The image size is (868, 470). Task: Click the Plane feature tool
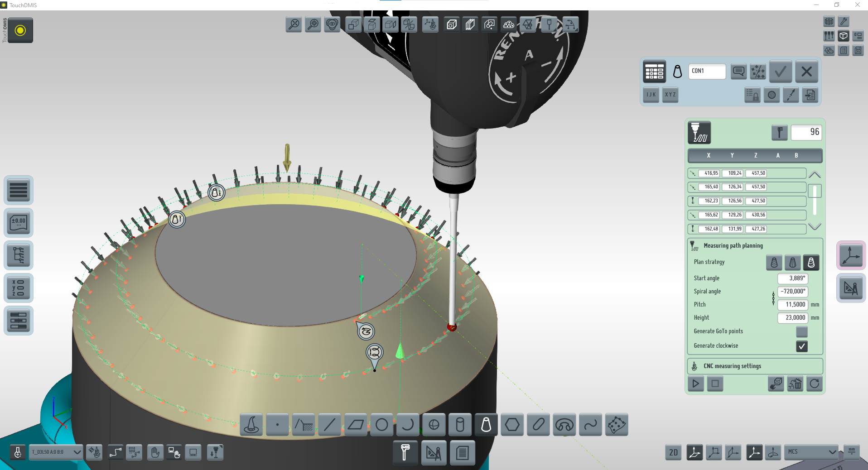click(x=356, y=425)
